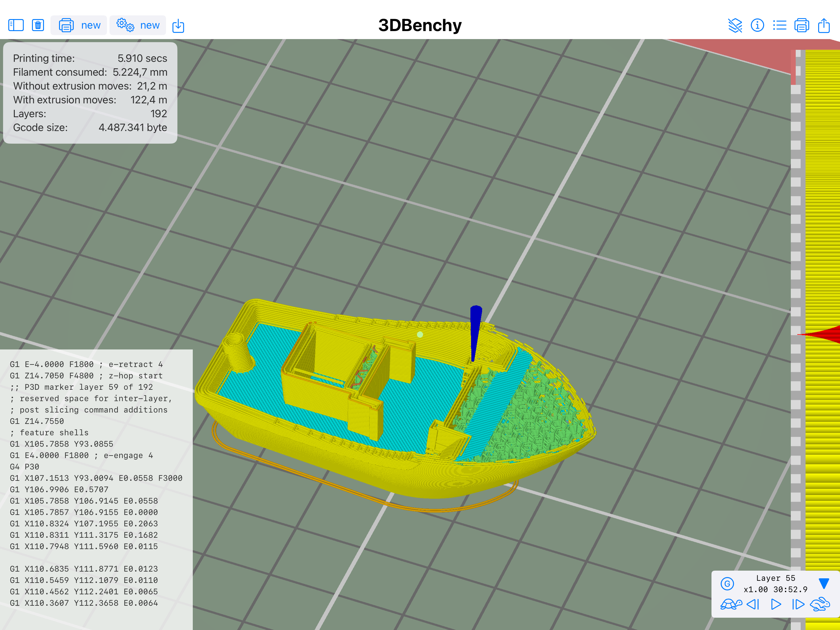This screenshot has width=840, height=630.
Task: Speed up playback with rabbit icon
Action: (820, 604)
